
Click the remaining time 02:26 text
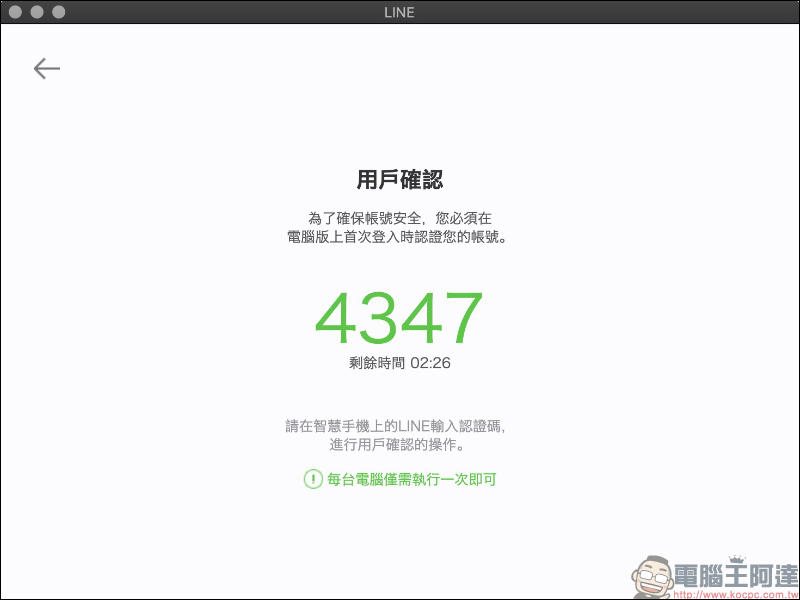pyautogui.click(x=399, y=363)
